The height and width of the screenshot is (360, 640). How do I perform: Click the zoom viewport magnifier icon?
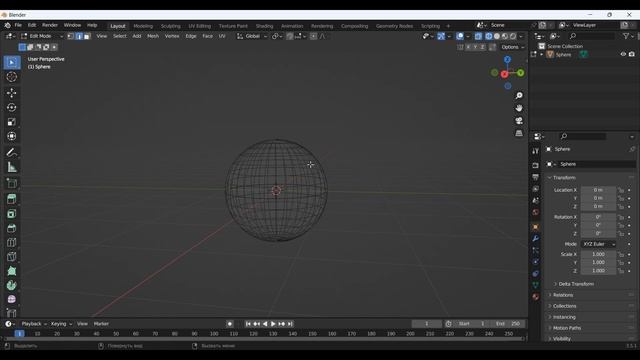pyautogui.click(x=519, y=96)
